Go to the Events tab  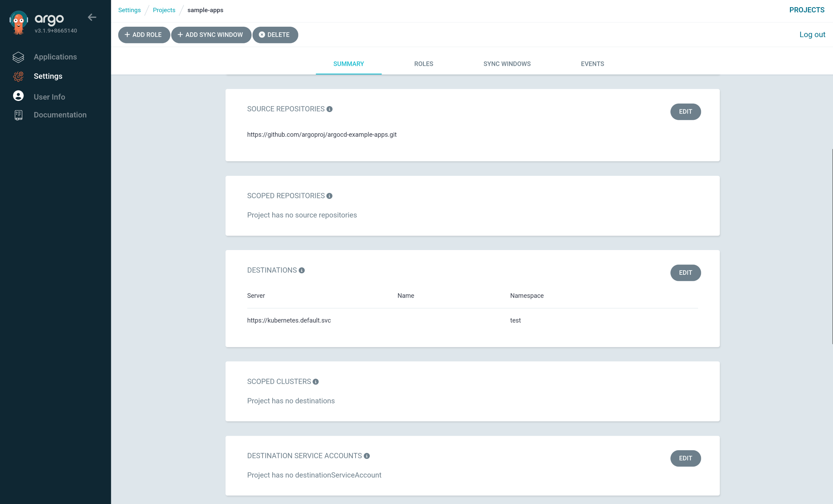pyautogui.click(x=592, y=64)
